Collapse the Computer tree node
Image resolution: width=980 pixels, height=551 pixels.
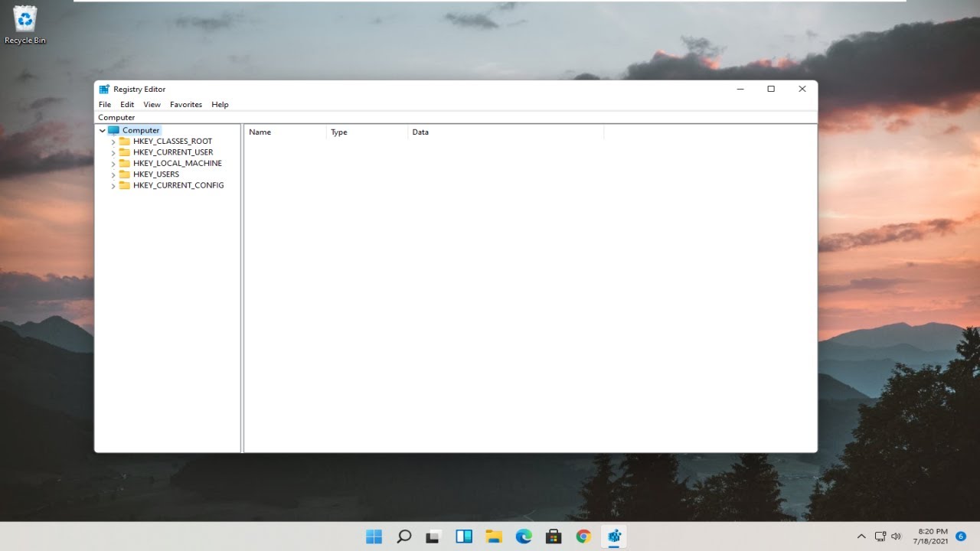pyautogui.click(x=102, y=130)
